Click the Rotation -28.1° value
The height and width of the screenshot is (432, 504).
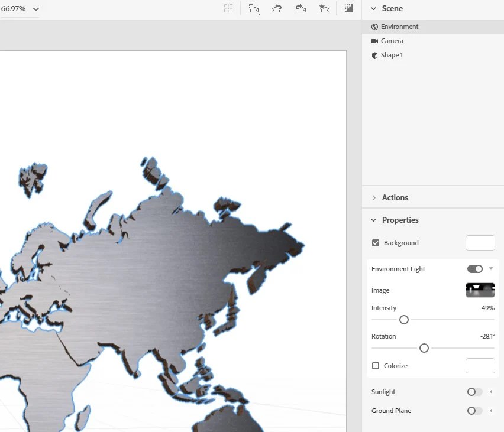click(487, 336)
